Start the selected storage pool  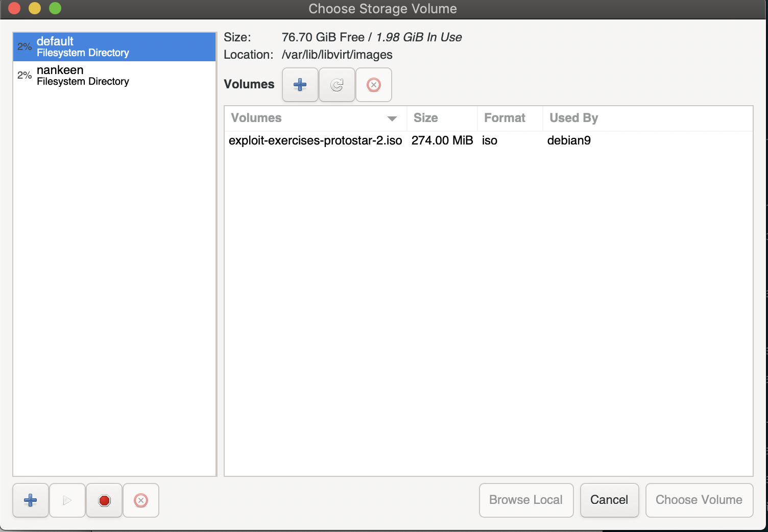[x=67, y=500]
